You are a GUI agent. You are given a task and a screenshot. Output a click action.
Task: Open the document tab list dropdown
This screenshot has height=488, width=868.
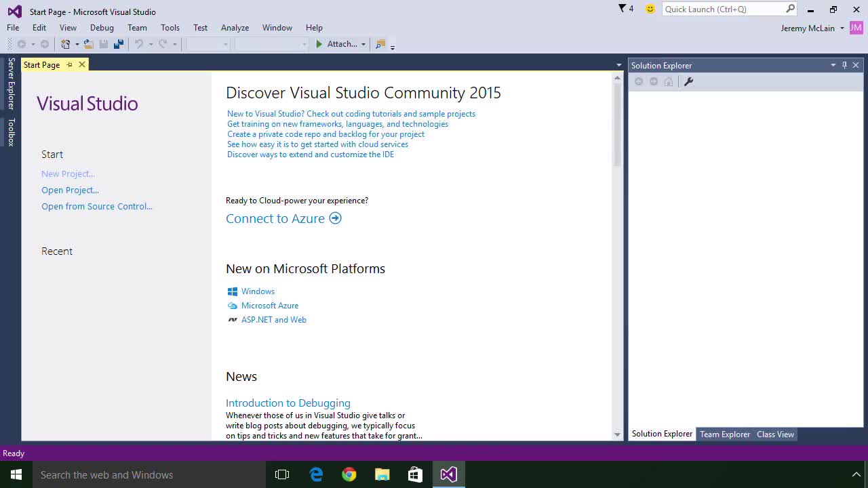[618, 65]
